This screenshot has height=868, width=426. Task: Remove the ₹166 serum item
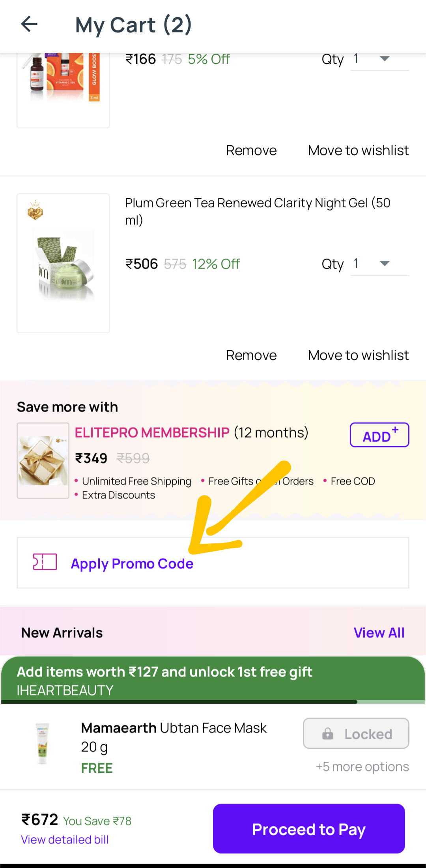click(x=251, y=150)
